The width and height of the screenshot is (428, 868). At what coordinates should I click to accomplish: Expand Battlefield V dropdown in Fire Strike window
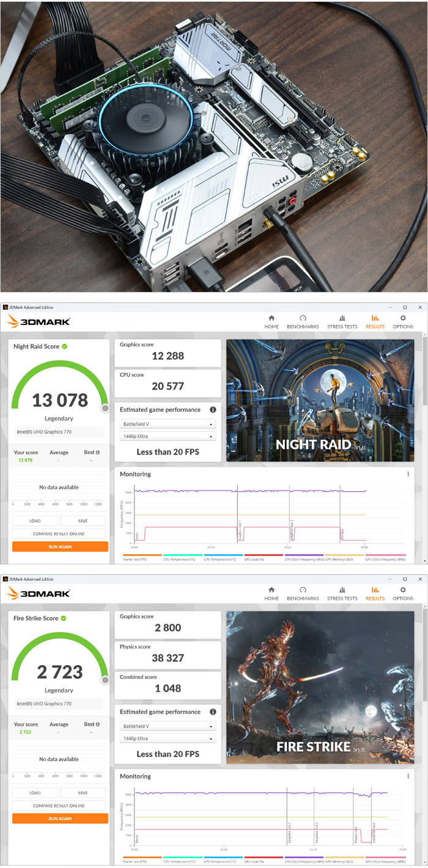click(x=168, y=726)
